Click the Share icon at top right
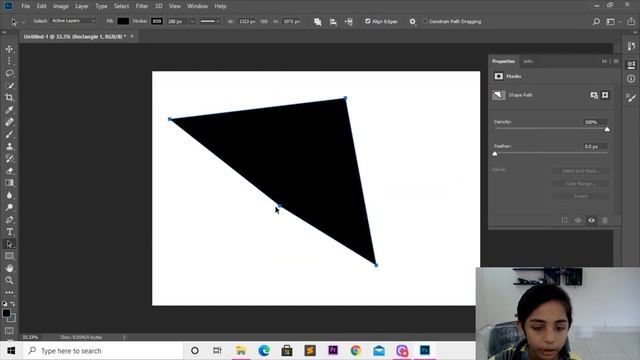Viewport: 640px width, 360px height. click(x=631, y=22)
